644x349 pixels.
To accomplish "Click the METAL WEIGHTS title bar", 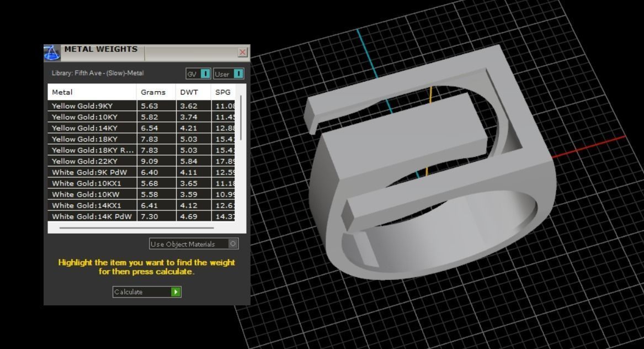I will pyautogui.click(x=147, y=52).
